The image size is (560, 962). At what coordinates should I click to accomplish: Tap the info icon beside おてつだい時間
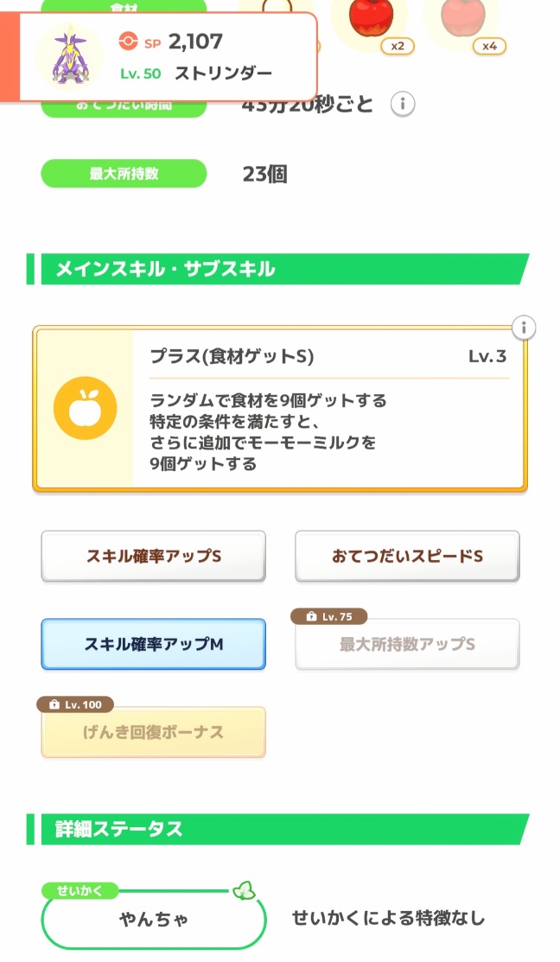(402, 105)
